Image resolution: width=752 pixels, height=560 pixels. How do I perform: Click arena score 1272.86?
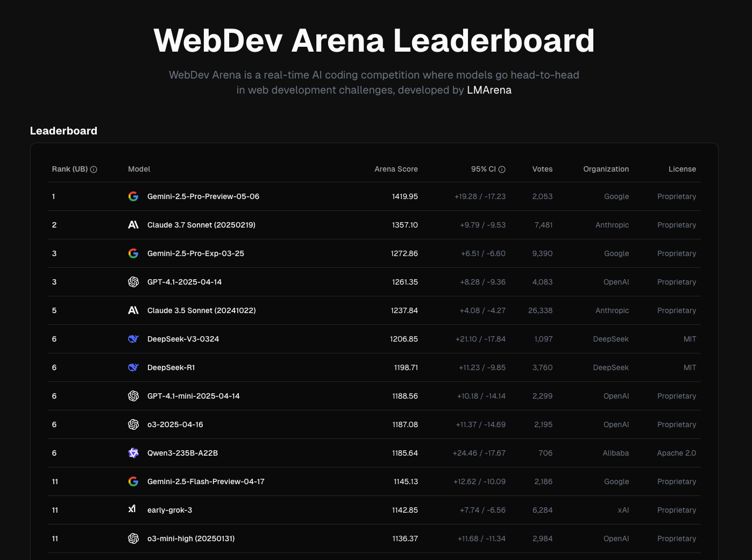[x=404, y=253]
